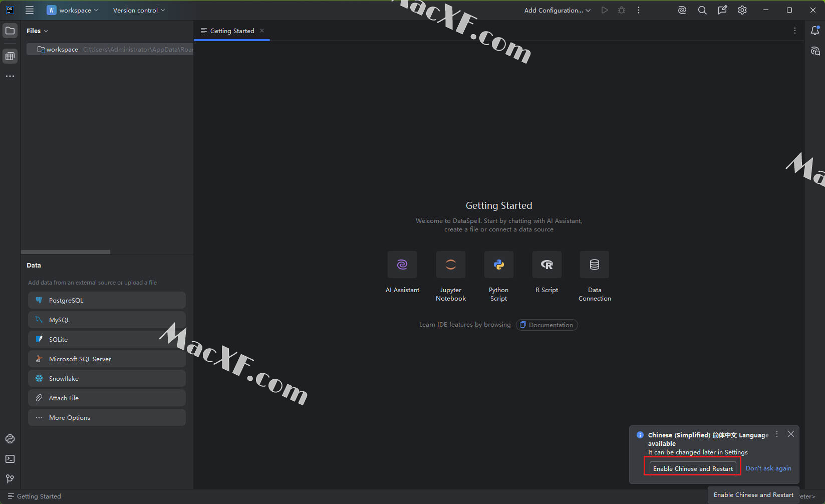Open the Add Configuration dropdown
The image size is (825, 504).
point(558,10)
